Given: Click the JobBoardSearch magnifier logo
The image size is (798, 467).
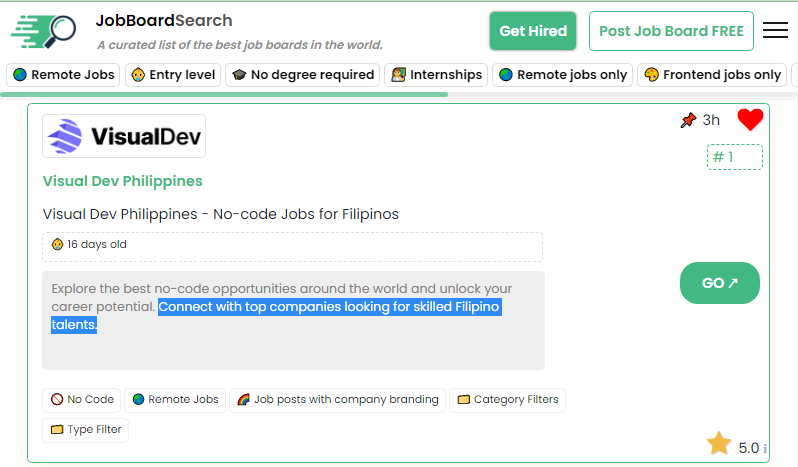Looking at the screenshot, I should click(44, 32).
